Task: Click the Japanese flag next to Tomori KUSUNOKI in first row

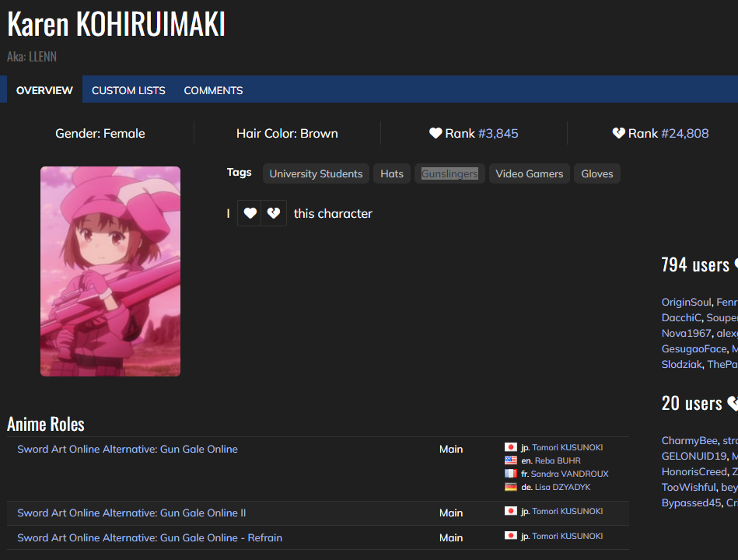Action: pyautogui.click(x=511, y=447)
